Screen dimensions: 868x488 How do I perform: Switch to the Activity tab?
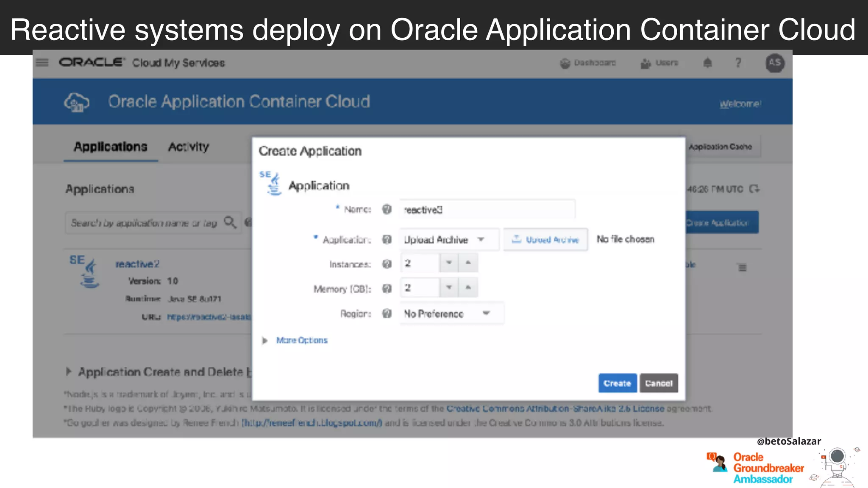click(x=189, y=147)
